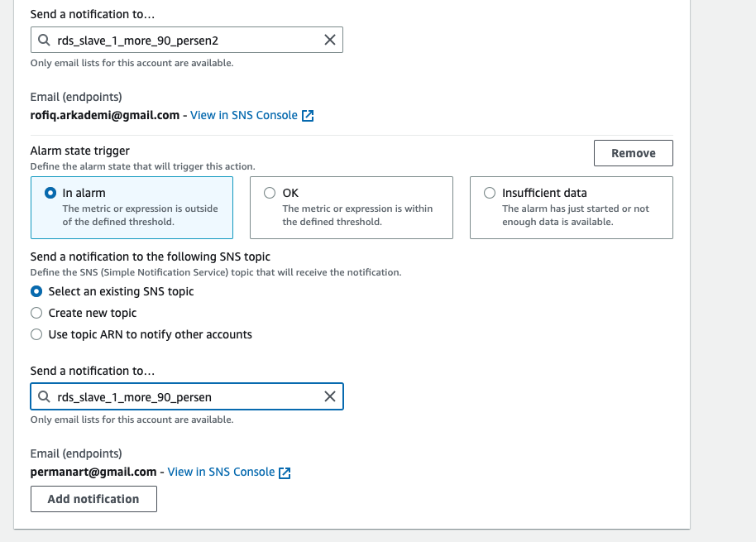Click external link icon beside rofiq.arkademi@gmail.com
The width and height of the screenshot is (756, 542).
click(x=308, y=116)
